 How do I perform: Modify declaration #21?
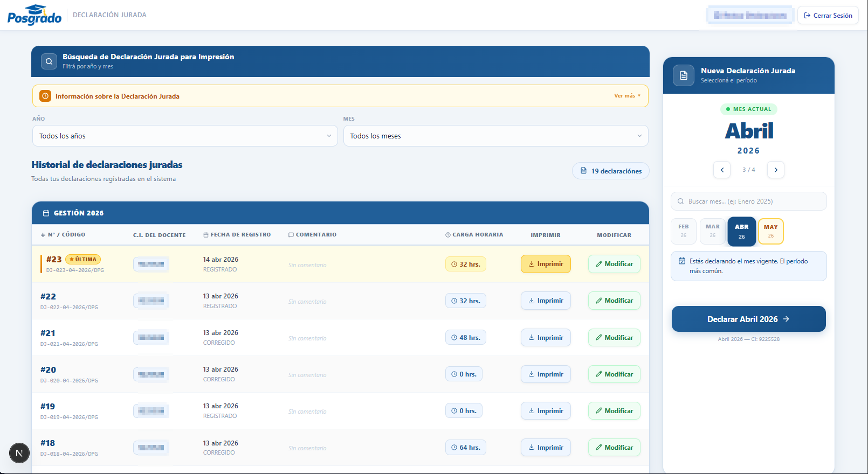pyautogui.click(x=614, y=338)
